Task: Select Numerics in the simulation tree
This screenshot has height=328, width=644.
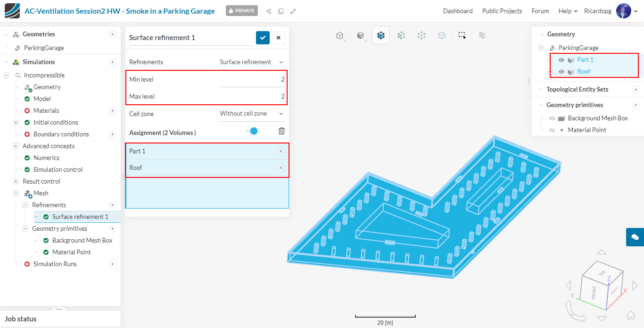Action: (46, 158)
